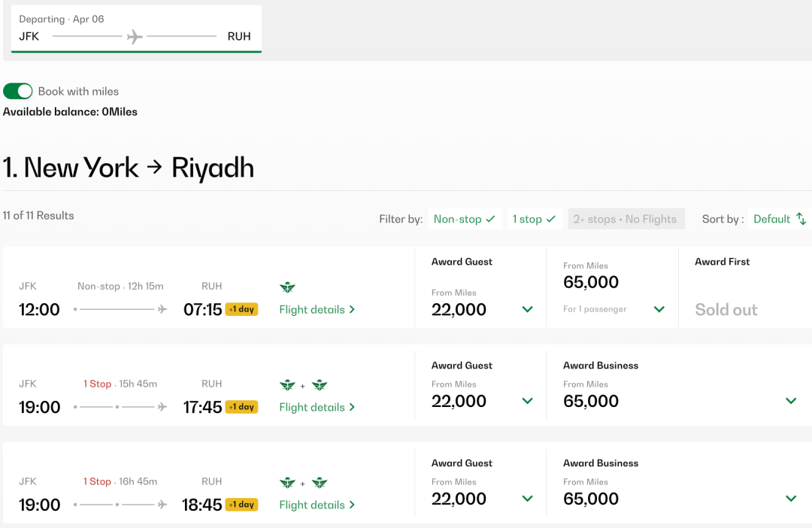Toggle the Book with miles switch
Screen dimensions: 812x528
tap(17, 91)
